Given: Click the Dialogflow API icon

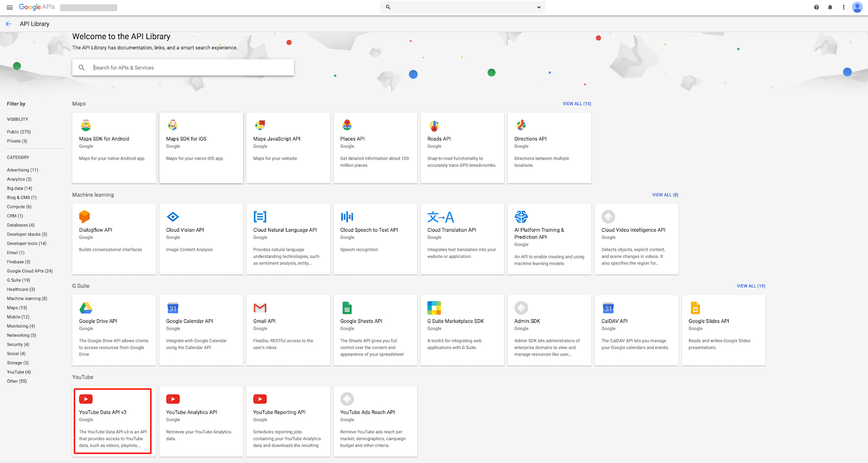Looking at the screenshot, I should pos(85,217).
